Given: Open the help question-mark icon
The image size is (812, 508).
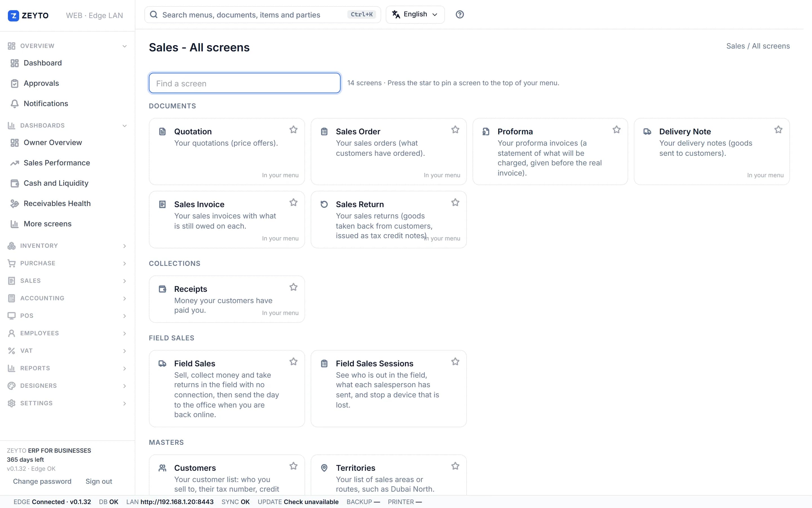Looking at the screenshot, I should click(460, 14).
